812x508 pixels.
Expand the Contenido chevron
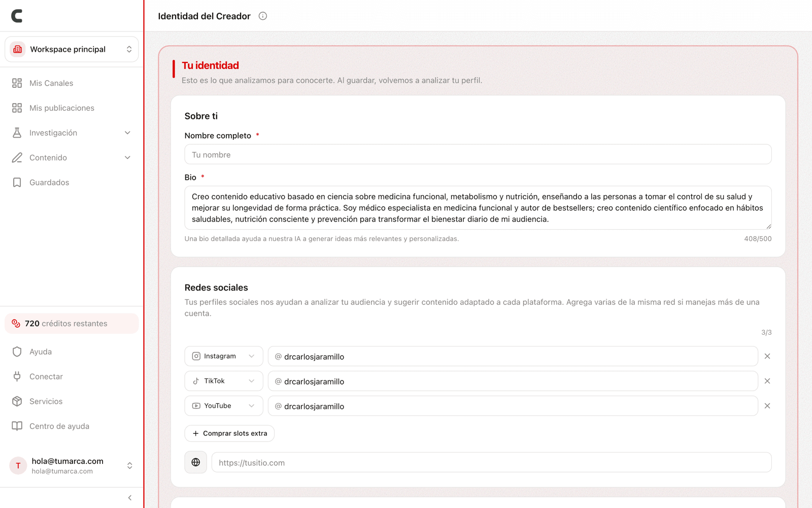[127, 157]
